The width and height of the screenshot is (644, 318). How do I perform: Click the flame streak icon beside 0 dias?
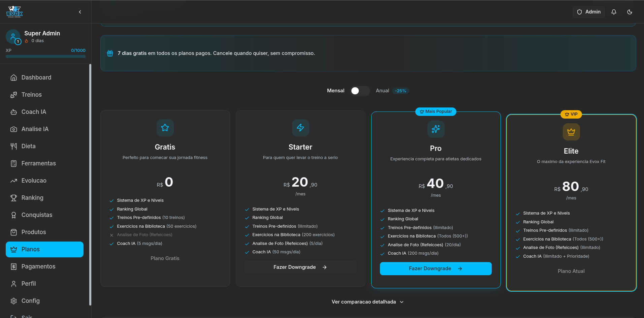(x=27, y=41)
